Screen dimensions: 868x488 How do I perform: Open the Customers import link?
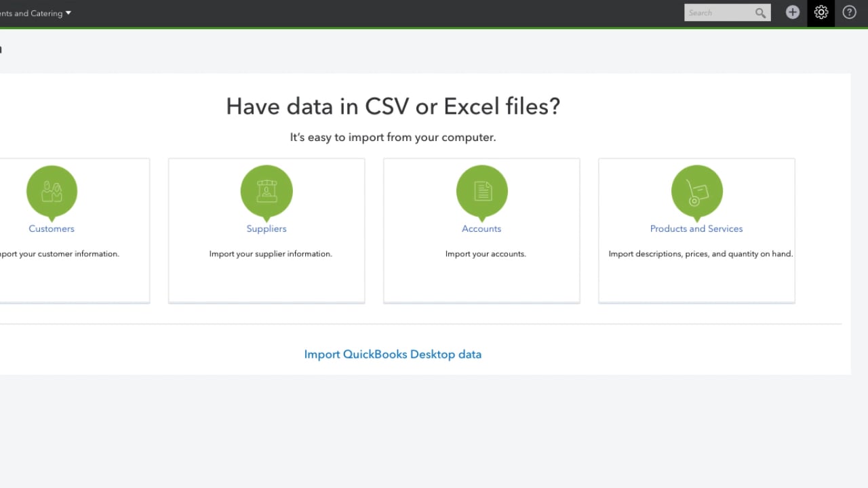pos(52,229)
